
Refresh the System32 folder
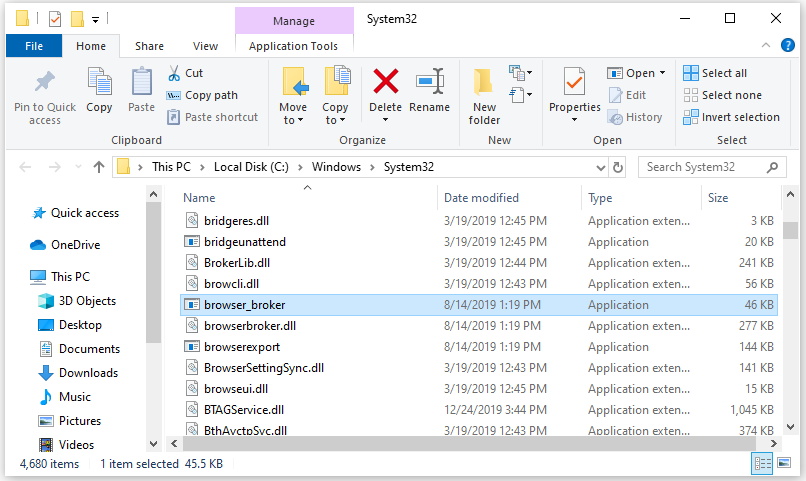618,168
